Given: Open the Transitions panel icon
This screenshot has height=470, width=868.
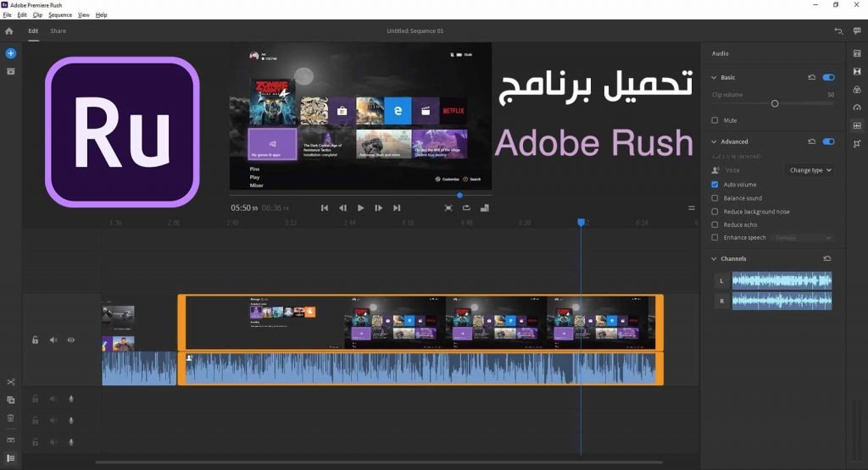Looking at the screenshot, I should pyautogui.click(x=857, y=71).
